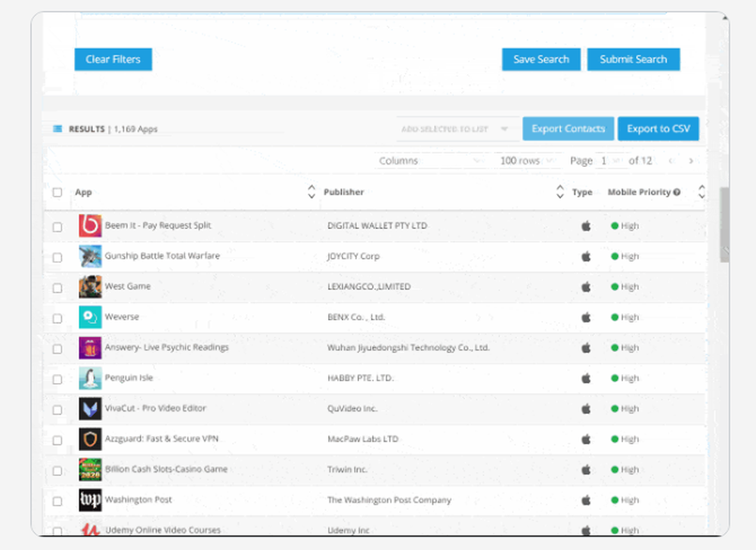Click the VivaCut app icon
The height and width of the screenshot is (550, 756).
click(x=90, y=409)
